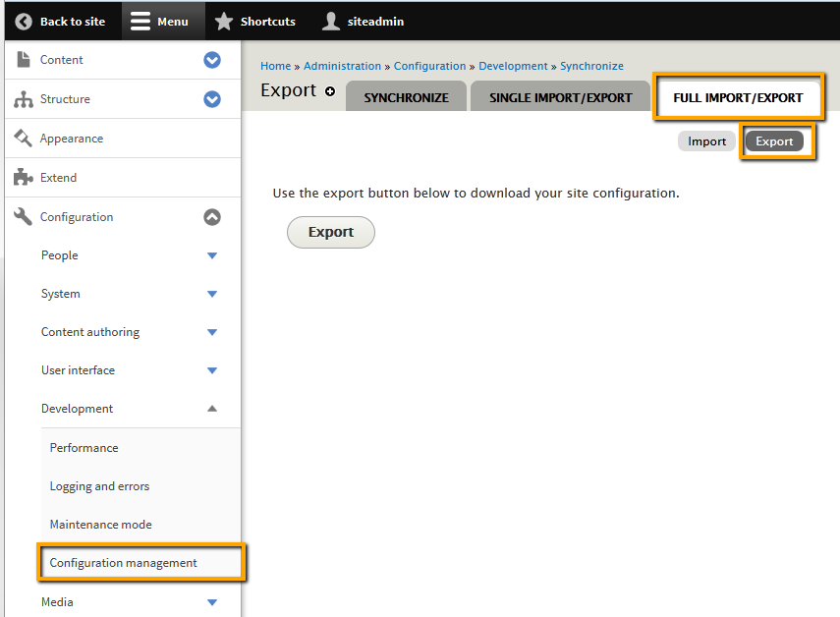
Task: Click the Synchronize breadcrumb link
Action: (592, 66)
